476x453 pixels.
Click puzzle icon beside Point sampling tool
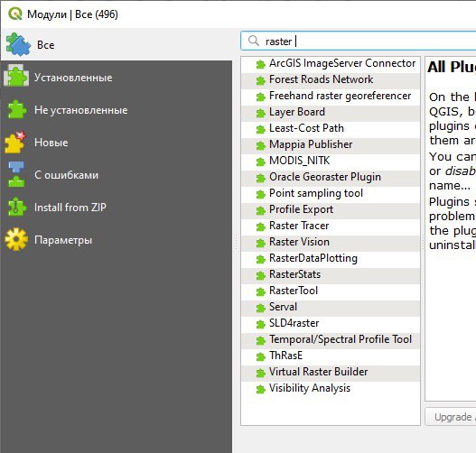260,194
